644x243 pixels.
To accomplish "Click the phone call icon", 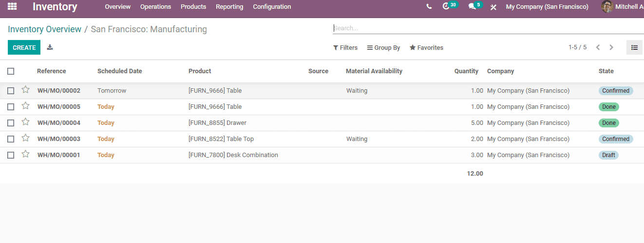I will [x=429, y=7].
